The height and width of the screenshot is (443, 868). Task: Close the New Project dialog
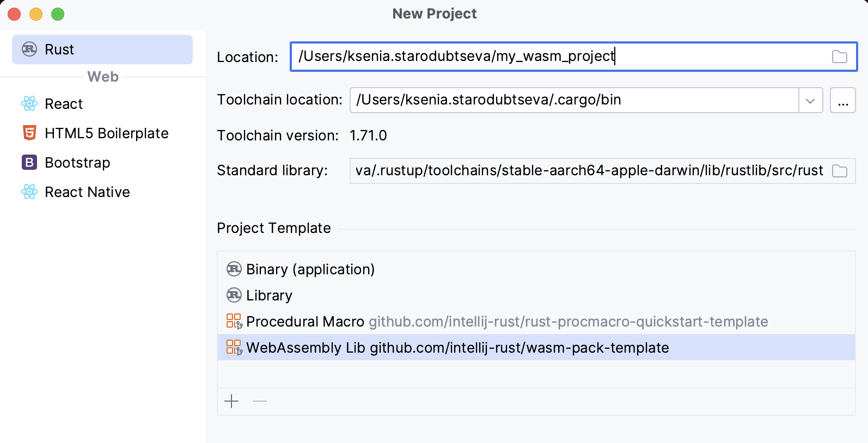pyautogui.click(x=15, y=14)
